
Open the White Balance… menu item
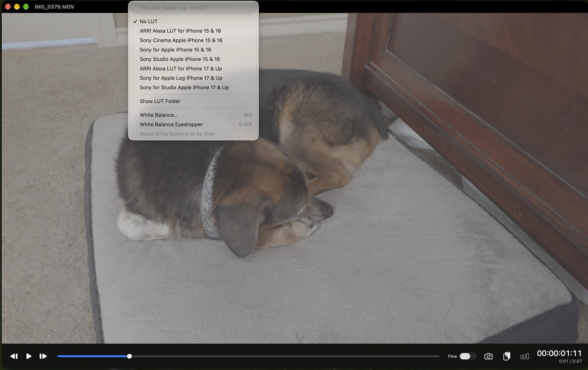click(193, 115)
